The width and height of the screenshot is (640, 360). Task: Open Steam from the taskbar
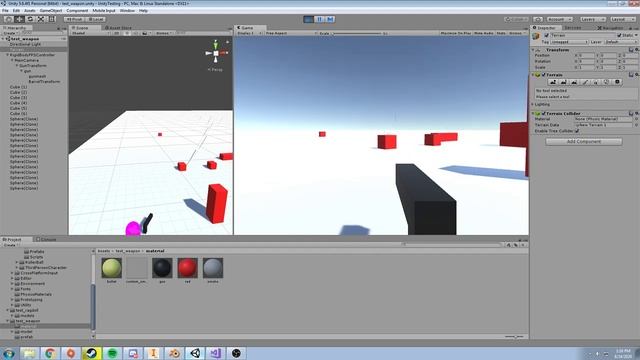(x=91, y=353)
